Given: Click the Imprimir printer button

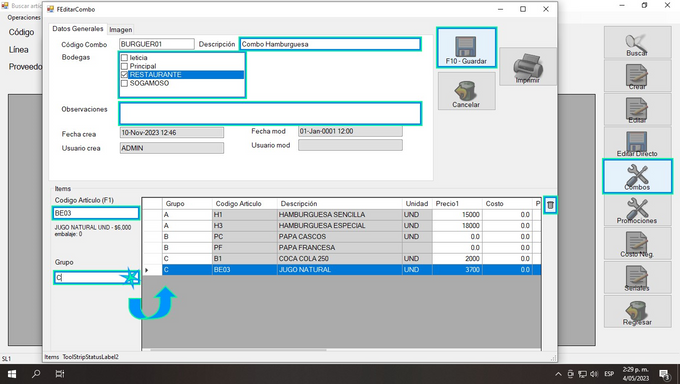Looking at the screenshot, I should (x=528, y=67).
